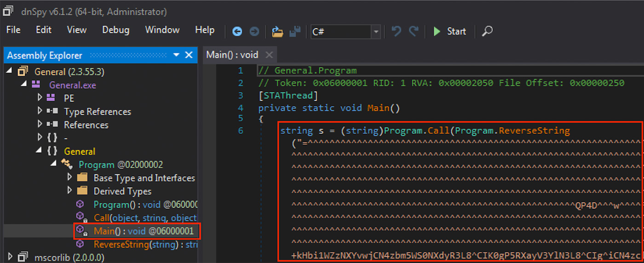Expand the mscorlib (2.0.0.0) assembly
The height and width of the screenshot is (263, 644).
click(10, 257)
